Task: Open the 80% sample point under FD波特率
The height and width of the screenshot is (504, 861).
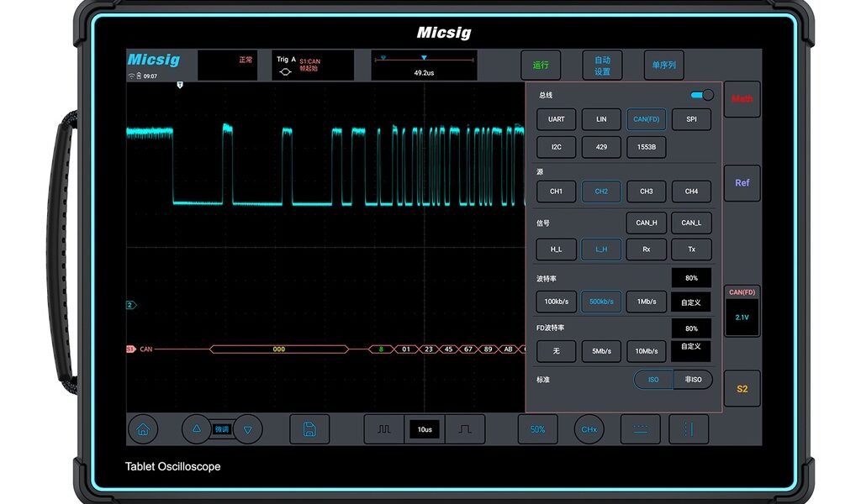Action: (x=691, y=328)
